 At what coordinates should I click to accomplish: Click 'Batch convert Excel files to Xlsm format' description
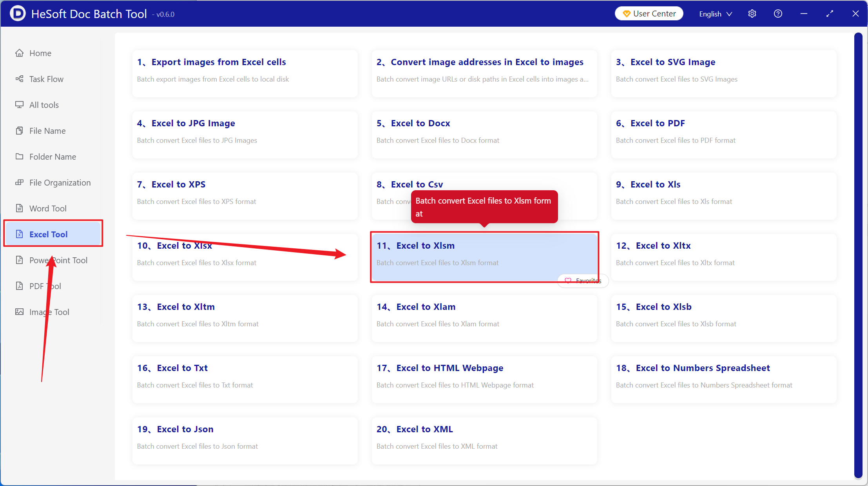(x=437, y=263)
